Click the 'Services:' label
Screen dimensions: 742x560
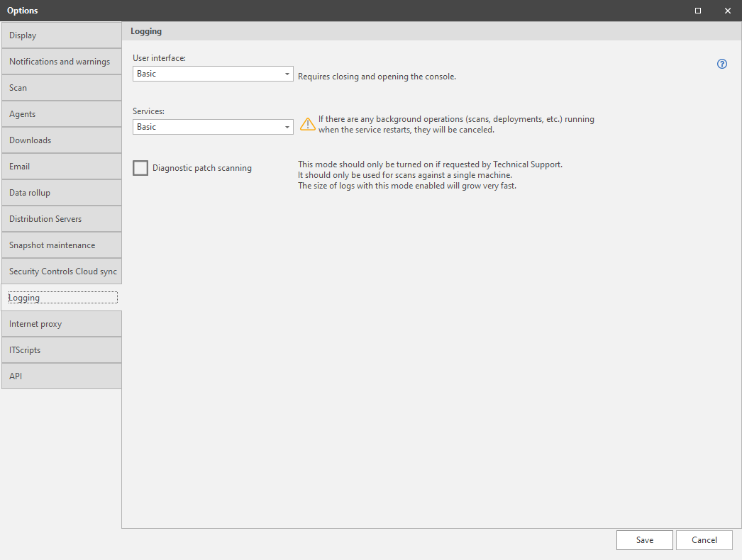148,111
